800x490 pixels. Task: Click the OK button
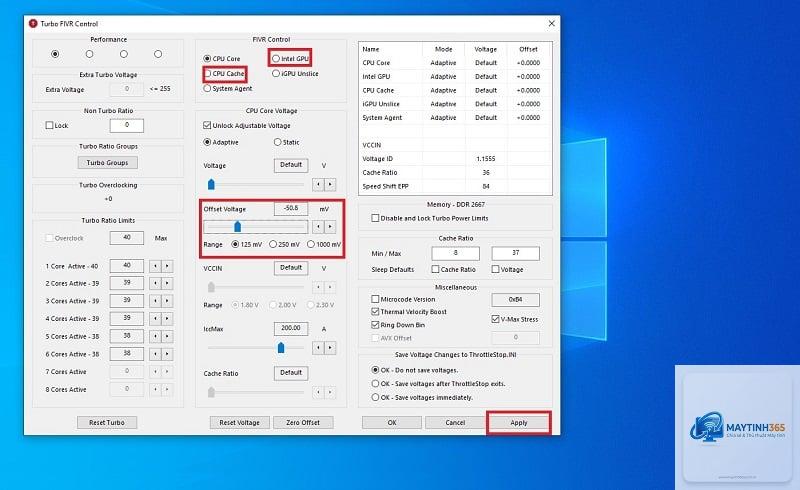(392, 423)
